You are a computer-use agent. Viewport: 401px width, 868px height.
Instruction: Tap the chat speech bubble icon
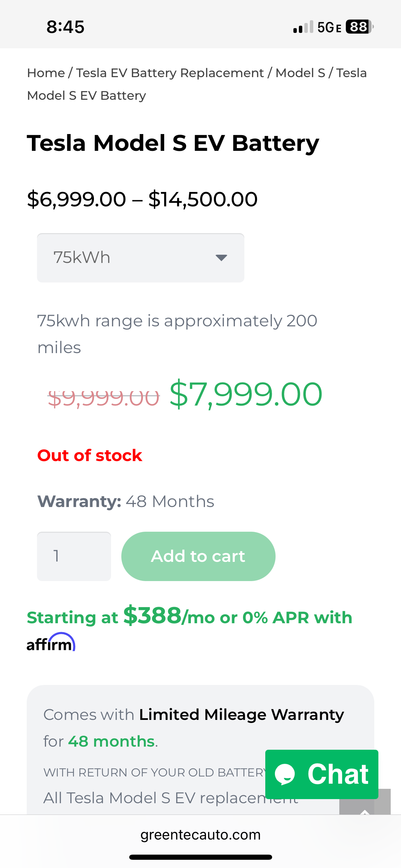[285, 774]
